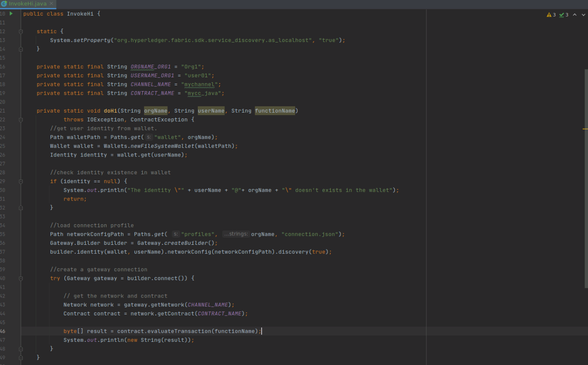Click the wallet.get(userName) call on line 26
Viewport: 588px width, 365px height.
click(x=150, y=155)
